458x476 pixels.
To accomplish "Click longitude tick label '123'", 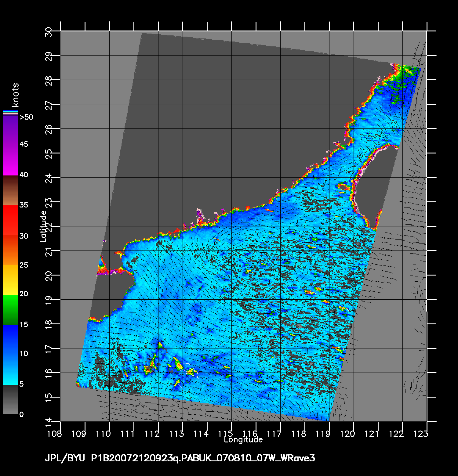I will coord(421,434).
